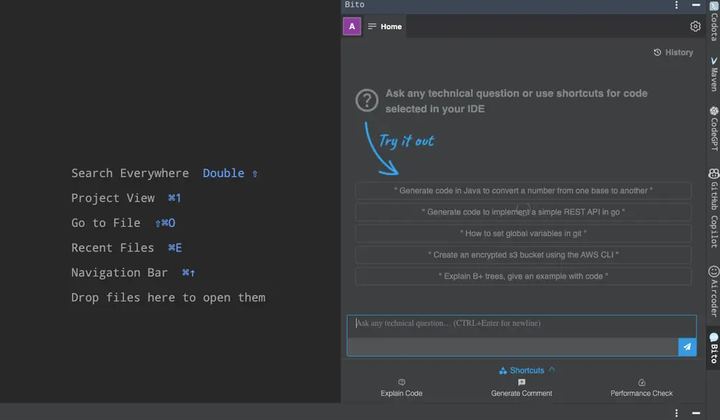Click the question mark help icon
Screen dimensions: 720x420
pyautogui.click(x=366, y=100)
